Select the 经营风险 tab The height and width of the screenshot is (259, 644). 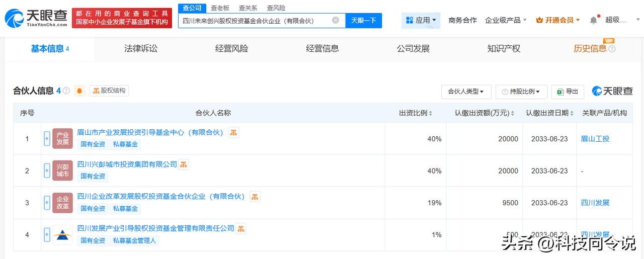pos(231,49)
